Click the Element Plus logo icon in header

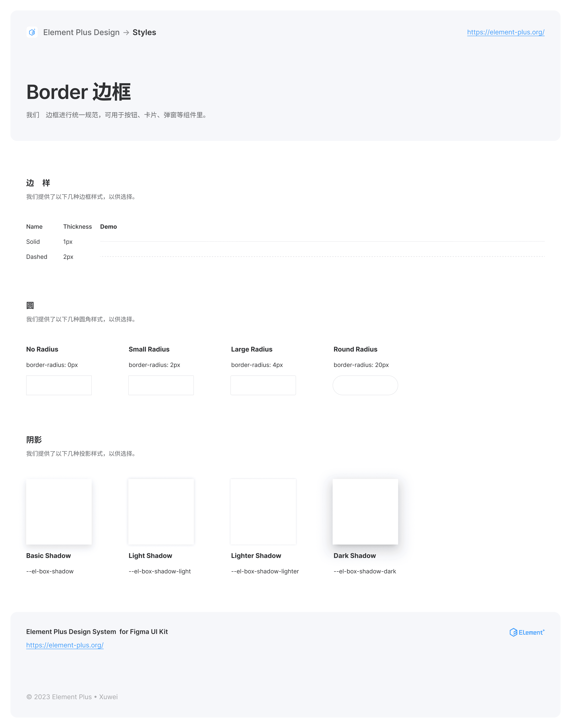(32, 32)
